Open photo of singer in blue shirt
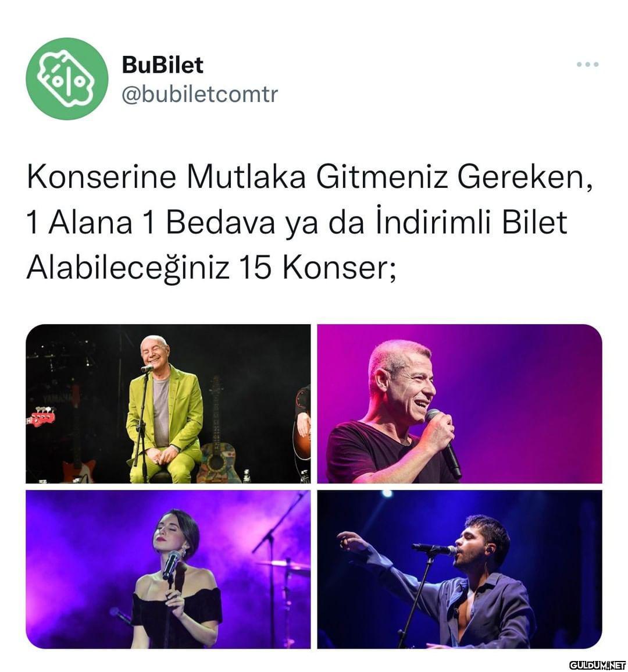 coord(459,569)
